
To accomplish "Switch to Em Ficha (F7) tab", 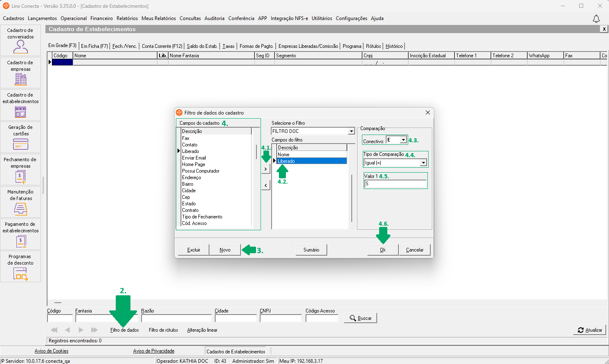I will [x=94, y=46].
